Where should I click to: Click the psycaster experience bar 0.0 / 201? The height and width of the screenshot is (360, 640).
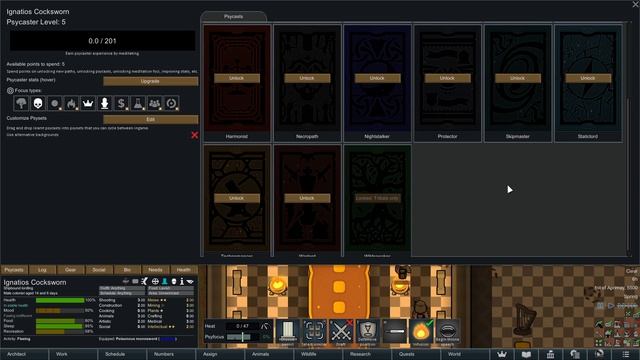click(x=102, y=41)
